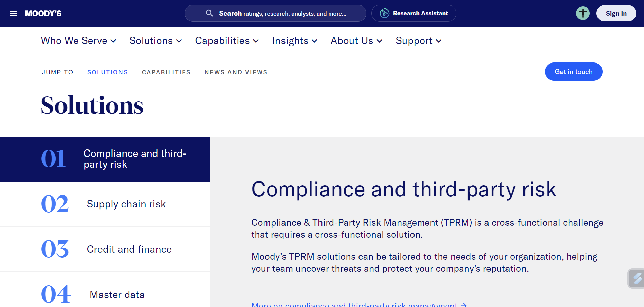This screenshot has width=644, height=307.
Task: Expand the Insights dropdown
Action: [x=295, y=41]
